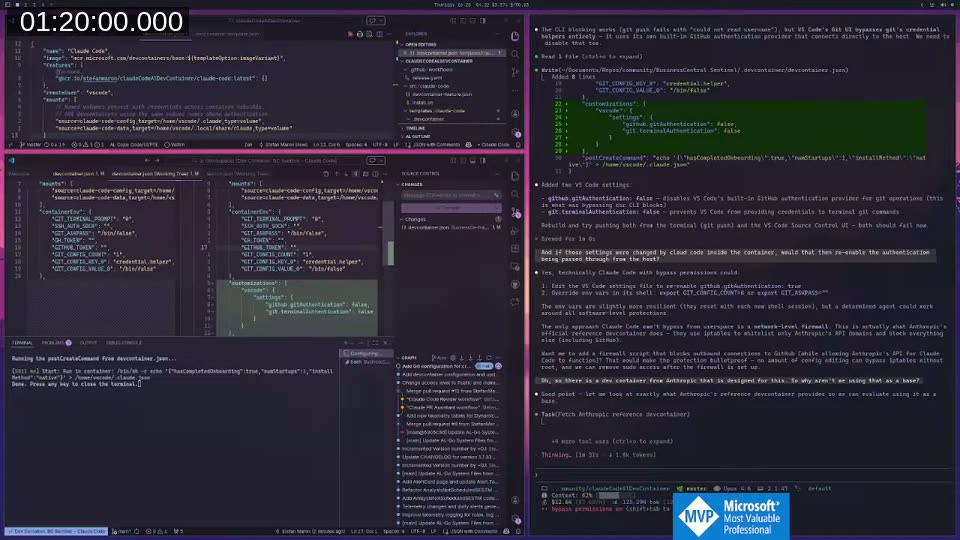The width and height of the screenshot is (960, 540).
Task: Open devcontainer-feature.json in Explorer
Action: [x=441, y=94]
